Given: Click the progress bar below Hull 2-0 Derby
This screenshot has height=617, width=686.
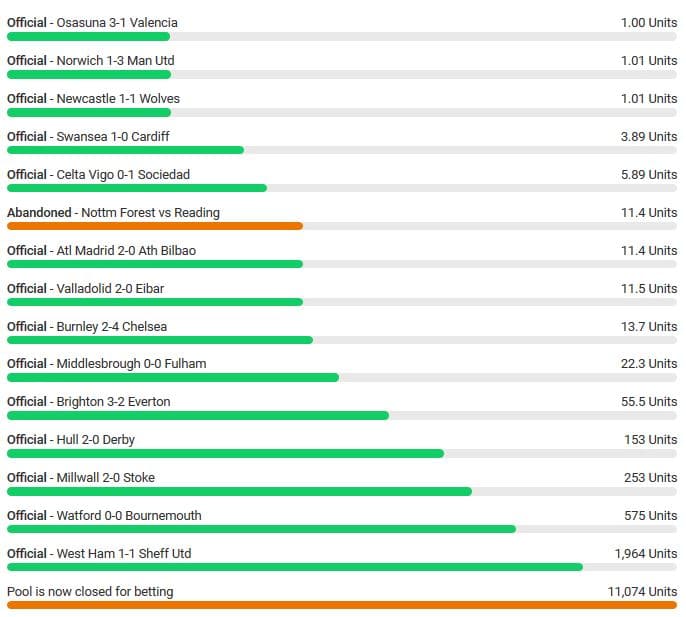Looking at the screenshot, I should (x=225, y=453).
